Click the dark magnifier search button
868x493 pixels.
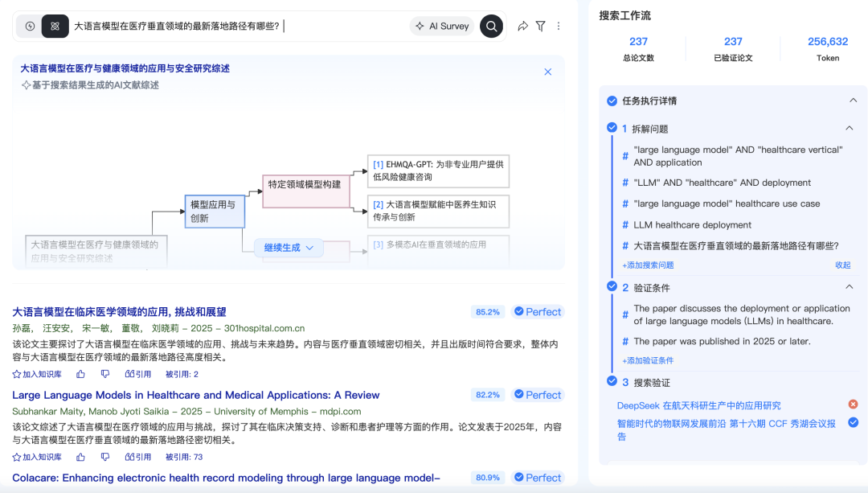pyautogui.click(x=491, y=26)
